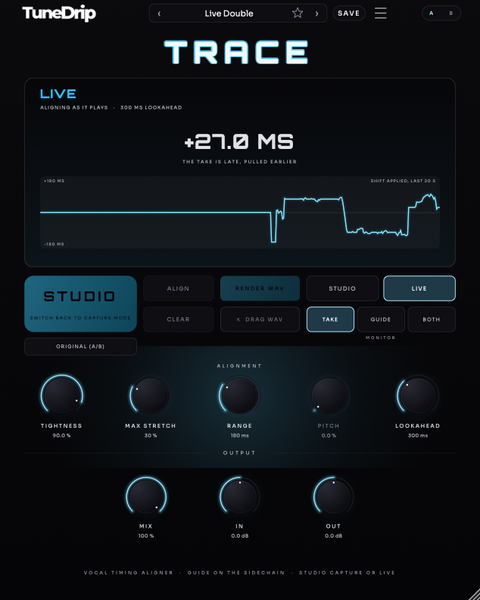Click the Drag WAV button
Screen dimensions: 480x600
[260, 319]
